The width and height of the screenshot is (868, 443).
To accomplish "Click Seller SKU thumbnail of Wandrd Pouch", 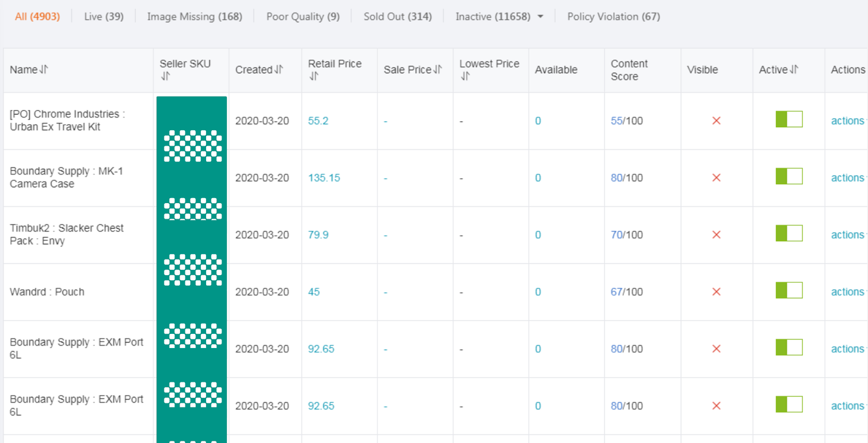I will (192, 270).
